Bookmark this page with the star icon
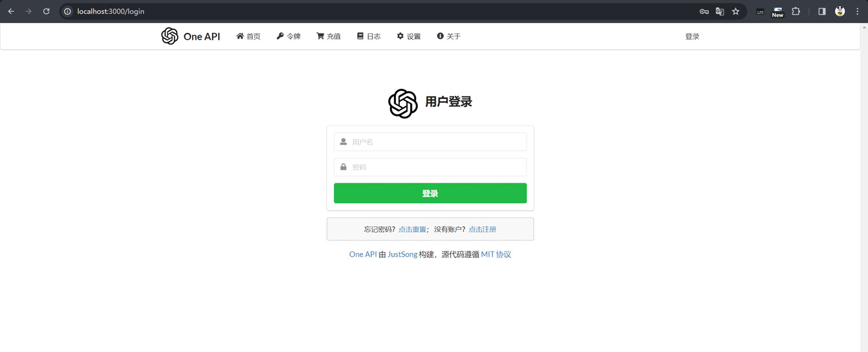868x352 pixels. click(735, 11)
